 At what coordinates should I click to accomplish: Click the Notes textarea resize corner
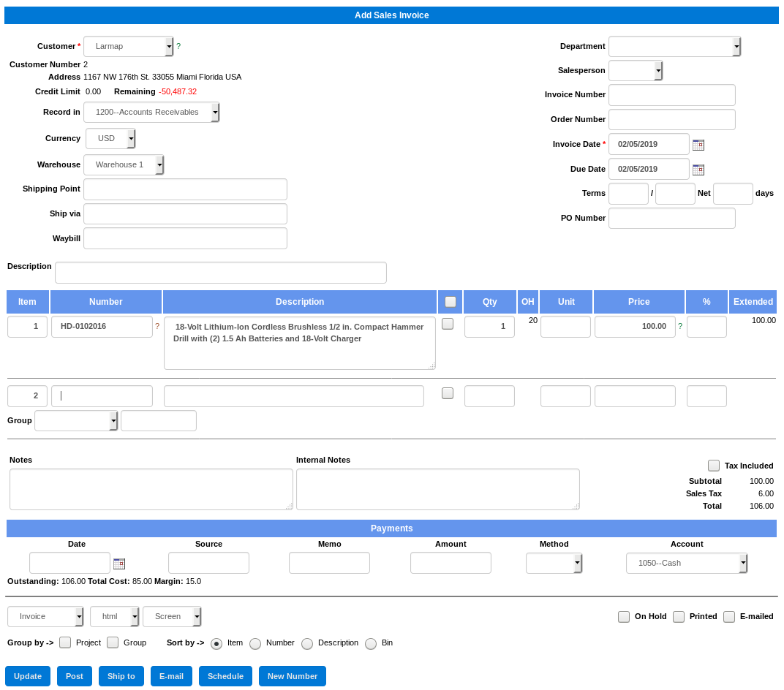pyautogui.click(x=290, y=507)
